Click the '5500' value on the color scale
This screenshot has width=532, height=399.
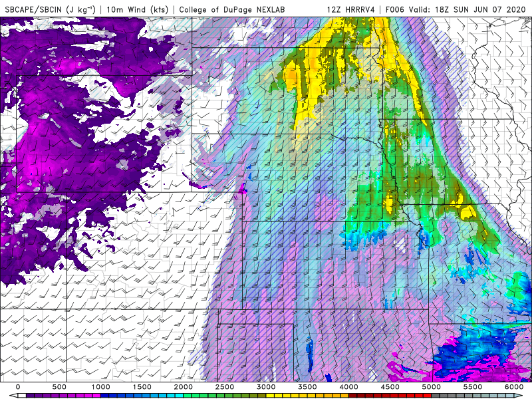pyautogui.click(x=473, y=387)
